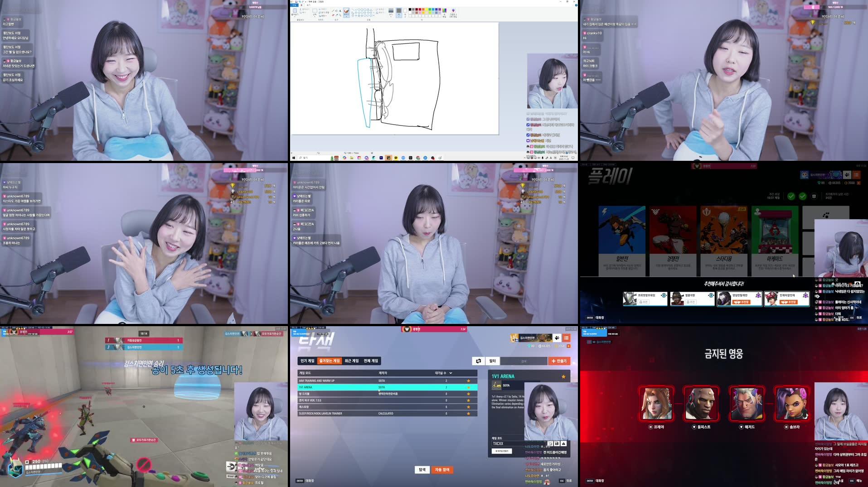This screenshot has height=487, width=868.
Task: Select the Pencil tool in Paint
Action: pos(333,11)
